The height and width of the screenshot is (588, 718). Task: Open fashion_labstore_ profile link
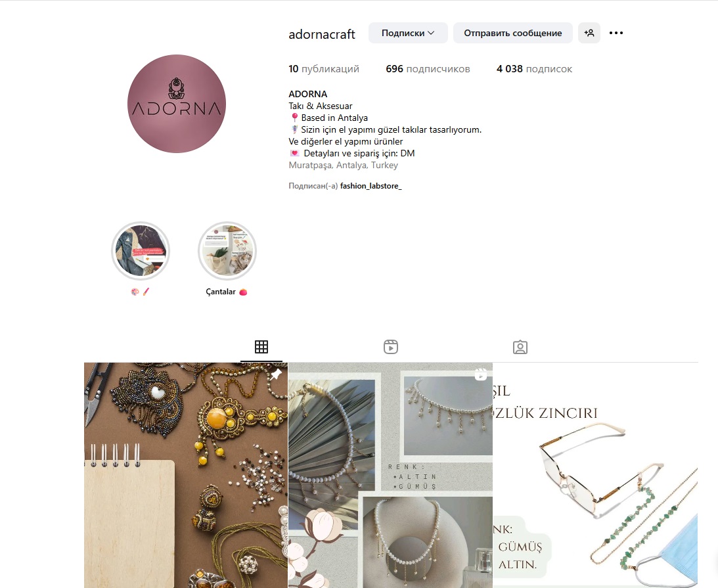(x=371, y=186)
